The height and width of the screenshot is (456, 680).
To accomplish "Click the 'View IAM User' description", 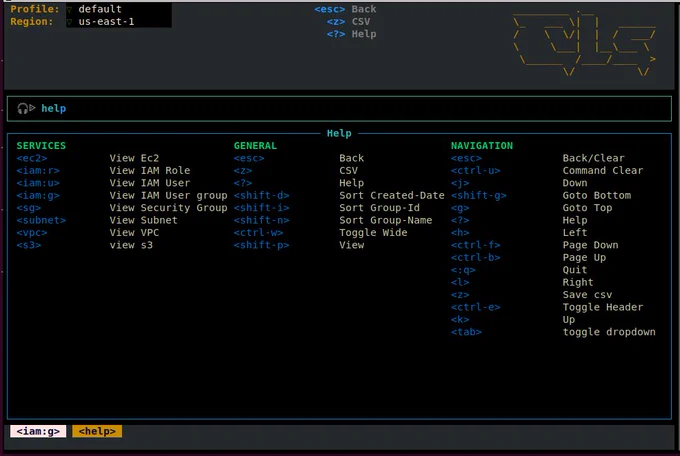I will click(150, 183).
